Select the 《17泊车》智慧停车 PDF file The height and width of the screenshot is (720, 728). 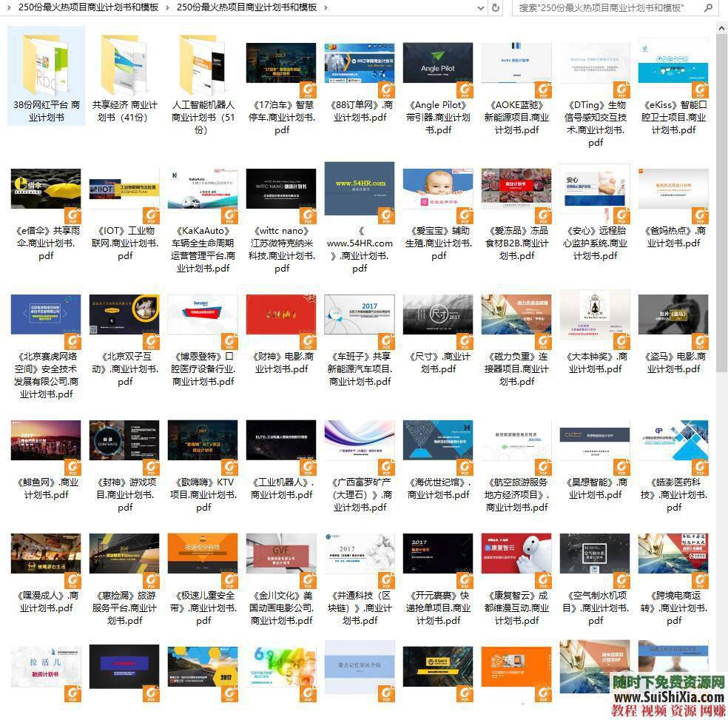[x=281, y=88]
